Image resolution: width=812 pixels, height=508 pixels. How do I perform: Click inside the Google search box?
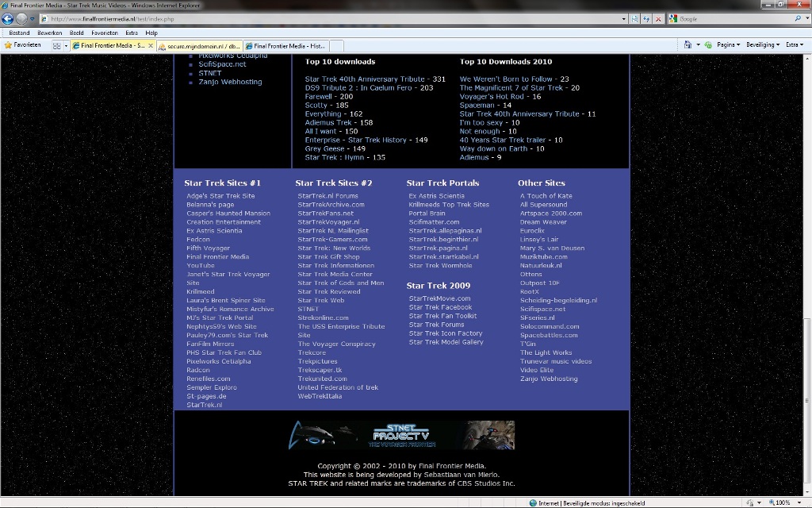(735, 19)
